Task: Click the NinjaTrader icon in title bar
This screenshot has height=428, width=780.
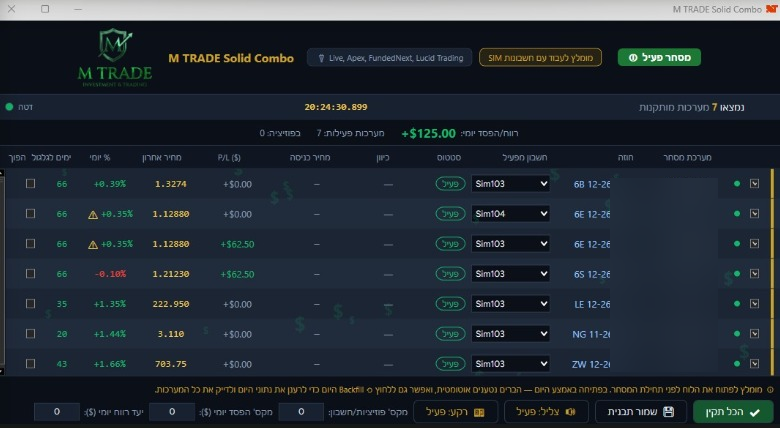Action: pos(772,9)
